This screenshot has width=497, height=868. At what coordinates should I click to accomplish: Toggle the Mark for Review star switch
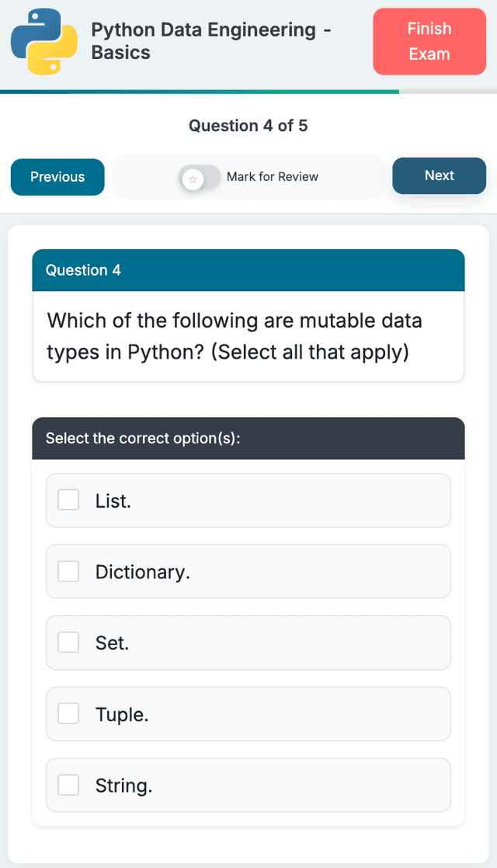[x=200, y=178]
